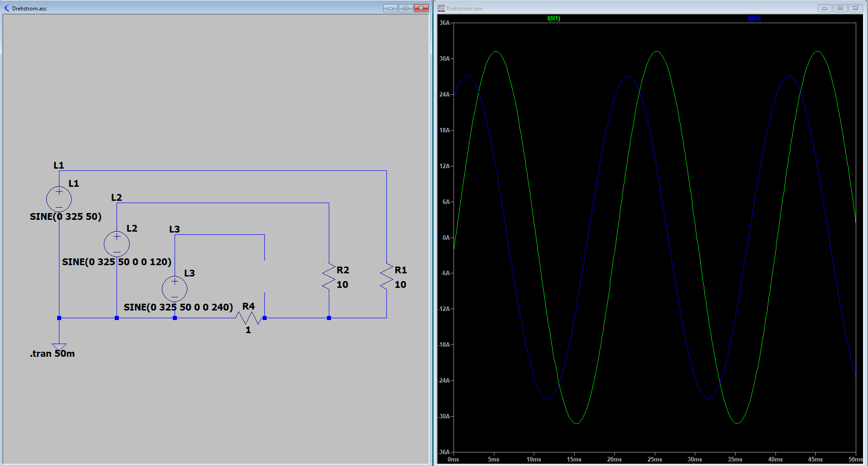Click the R2 reference designator text

(343, 270)
